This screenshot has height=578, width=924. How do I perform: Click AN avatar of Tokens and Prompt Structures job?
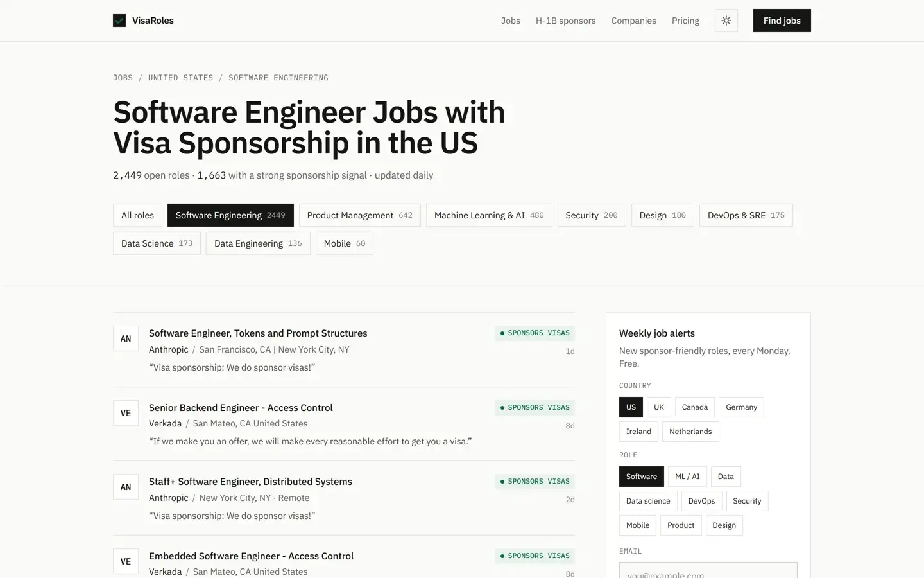tap(126, 338)
